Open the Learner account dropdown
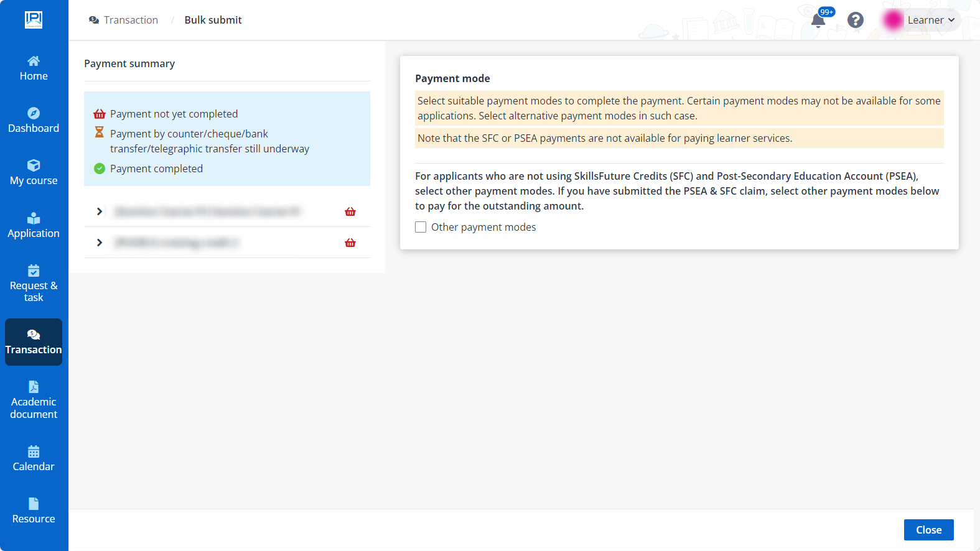Image resolution: width=980 pixels, height=551 pixels. [931, 20]
